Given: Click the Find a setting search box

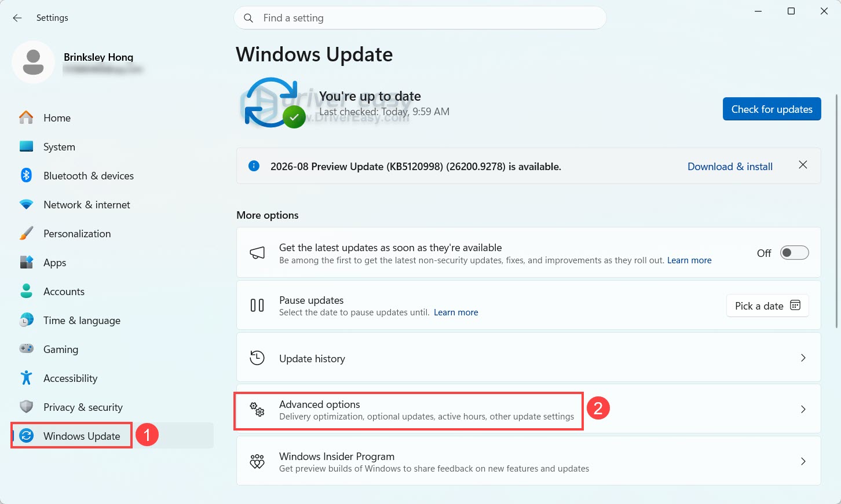Looking at the screenshot, I should (x=420, y=18).
